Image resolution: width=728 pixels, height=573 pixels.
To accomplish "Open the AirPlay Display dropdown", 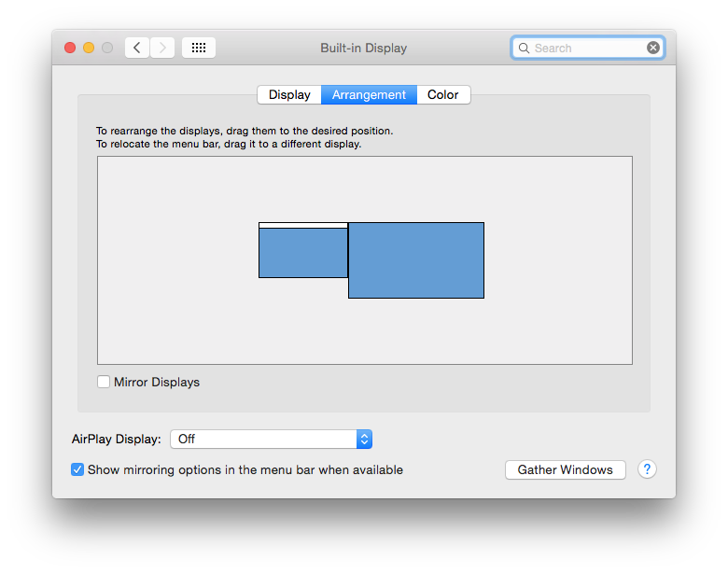I will 272,439.
